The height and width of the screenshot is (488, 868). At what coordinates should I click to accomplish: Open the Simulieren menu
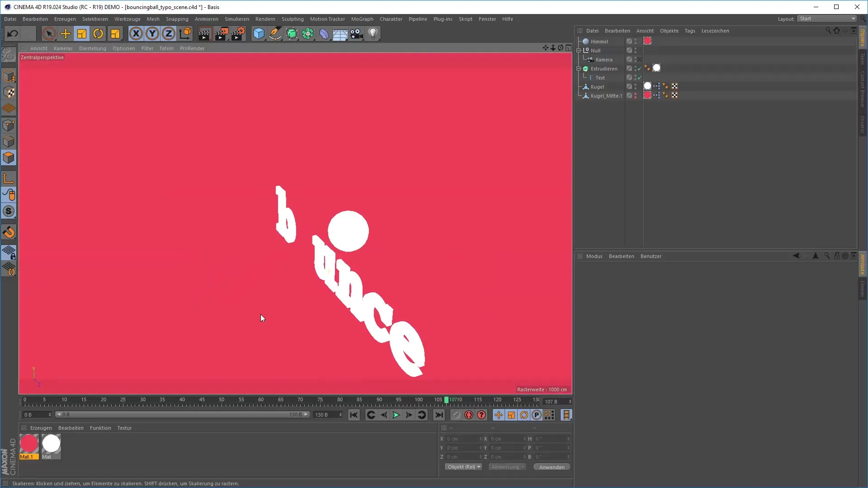[237, 19]
